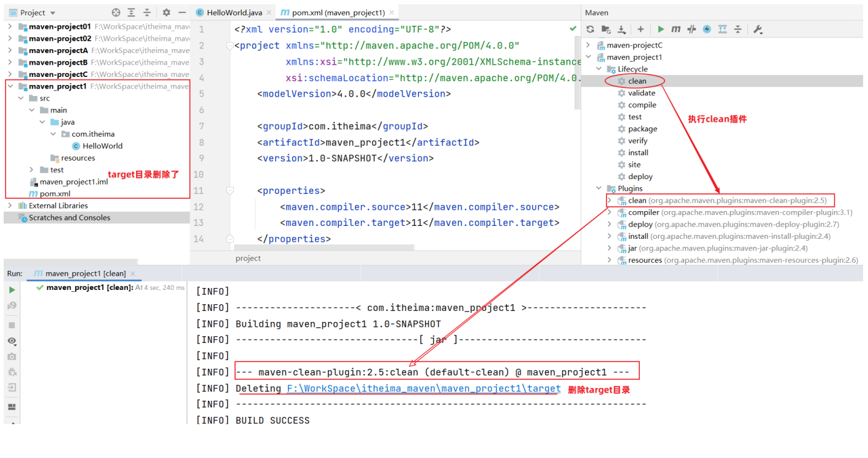Expand the maven-clean-plugin node
The height and width of the screenshot is (458, 868).
pos(610,201)
